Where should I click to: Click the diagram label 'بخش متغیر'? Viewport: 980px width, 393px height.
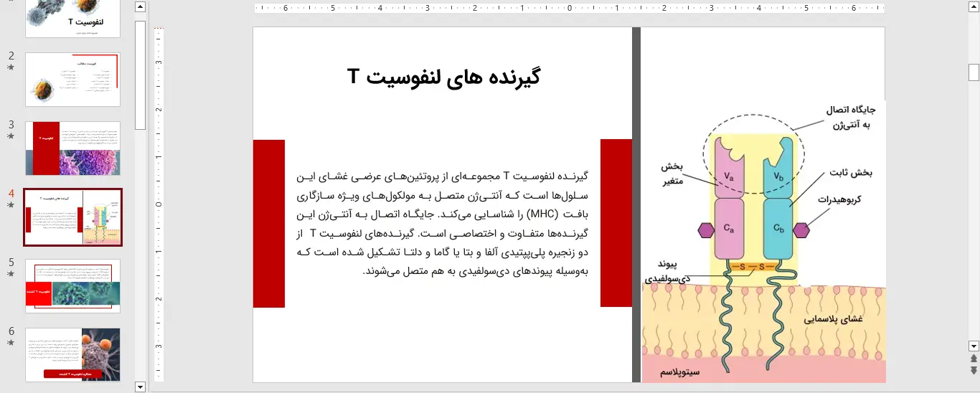pyautogui.click(x=672, y=174)
